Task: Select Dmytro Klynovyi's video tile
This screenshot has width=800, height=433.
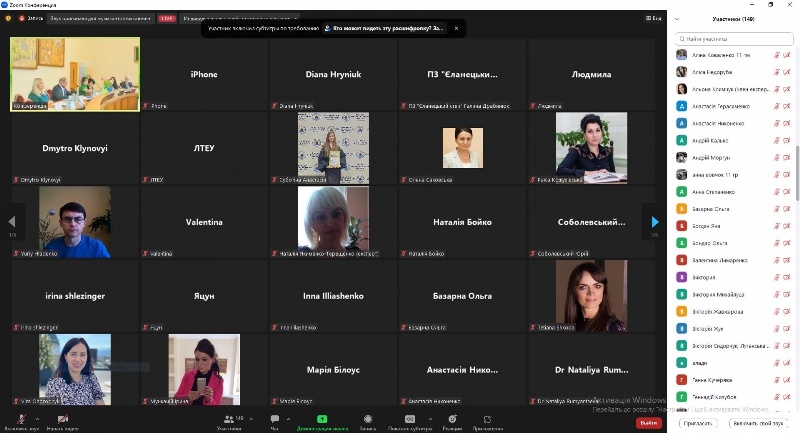Action: (x=75, y=148)
